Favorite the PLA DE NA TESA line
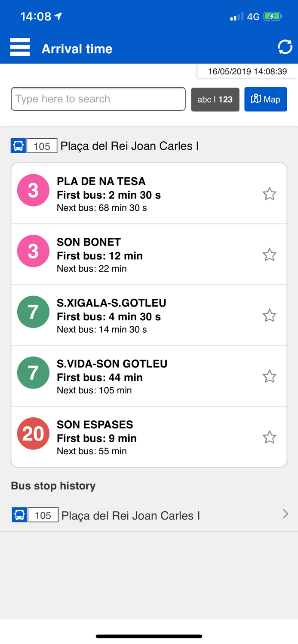 (270, 194)
